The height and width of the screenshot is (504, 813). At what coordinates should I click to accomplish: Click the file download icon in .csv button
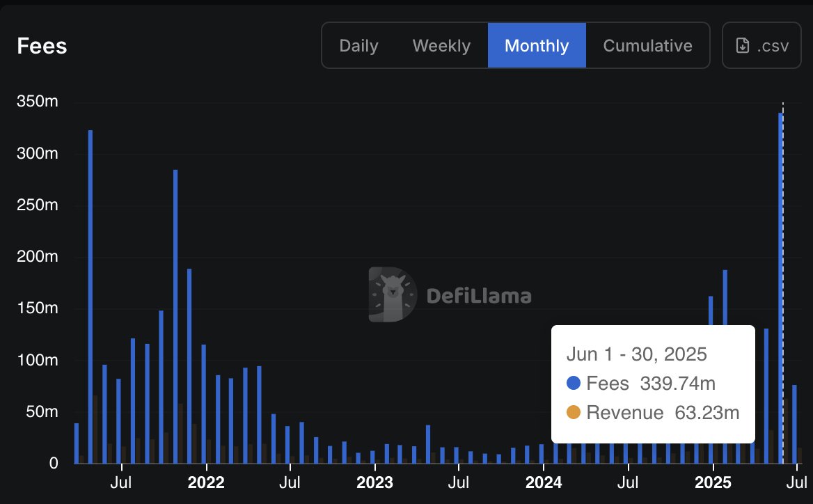743,46
